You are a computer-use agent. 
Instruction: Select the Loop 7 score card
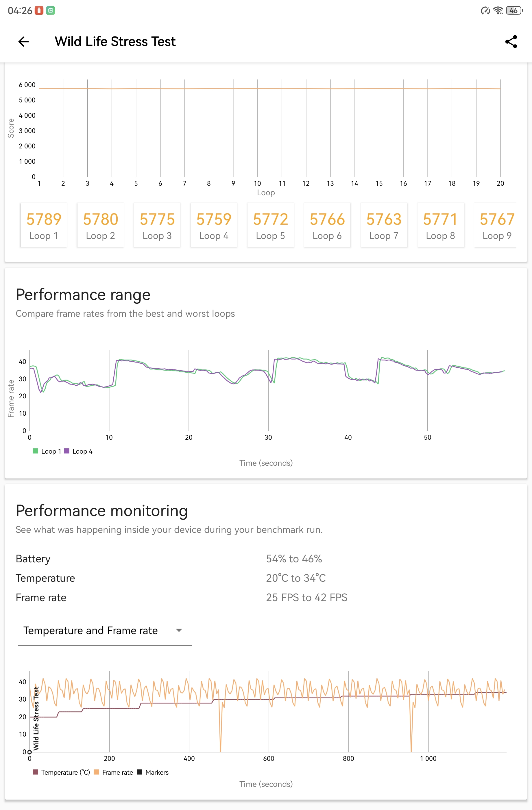384,224
